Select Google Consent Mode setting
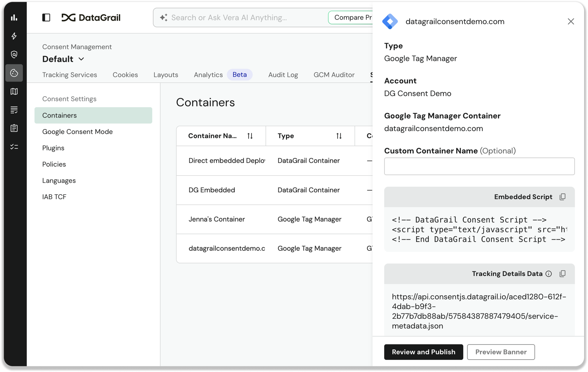The height and width of the screenshot is (372, 588). click(x=77, y=132)
